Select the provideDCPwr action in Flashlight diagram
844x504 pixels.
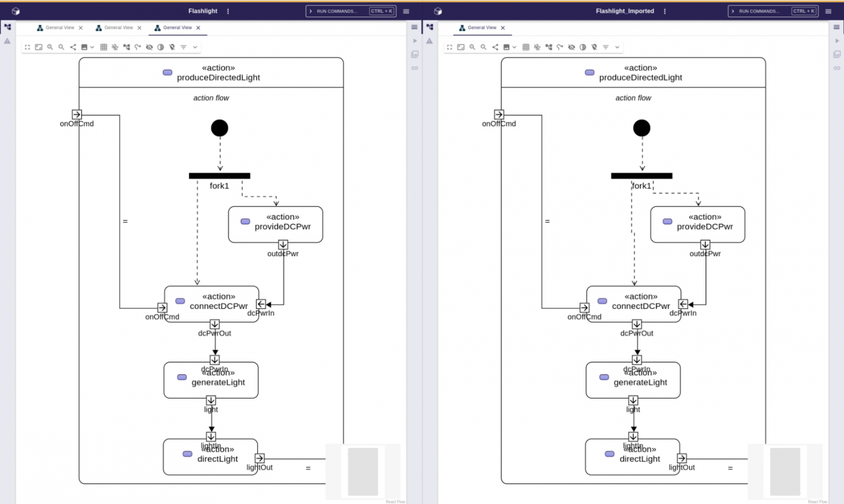276,224
